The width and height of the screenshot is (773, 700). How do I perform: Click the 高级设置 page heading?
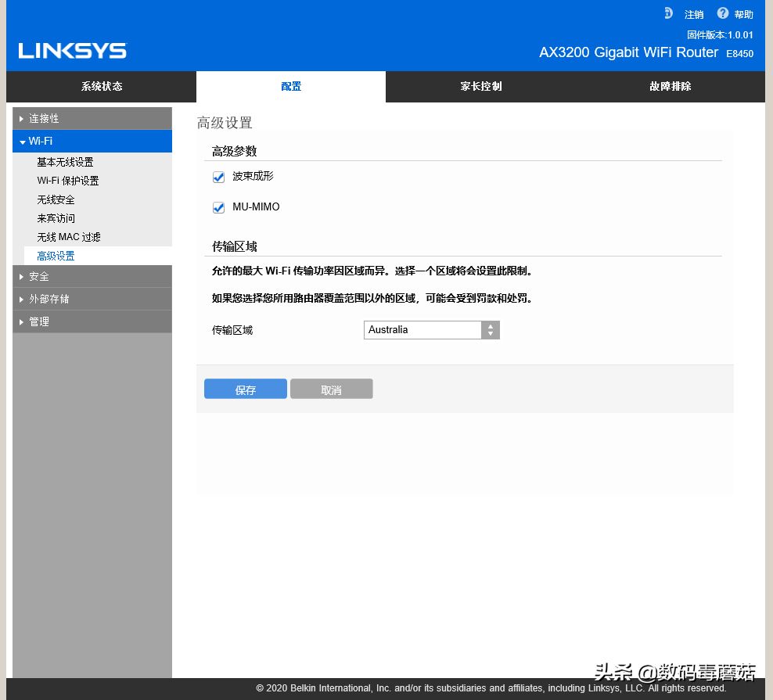tap(225, 123)
